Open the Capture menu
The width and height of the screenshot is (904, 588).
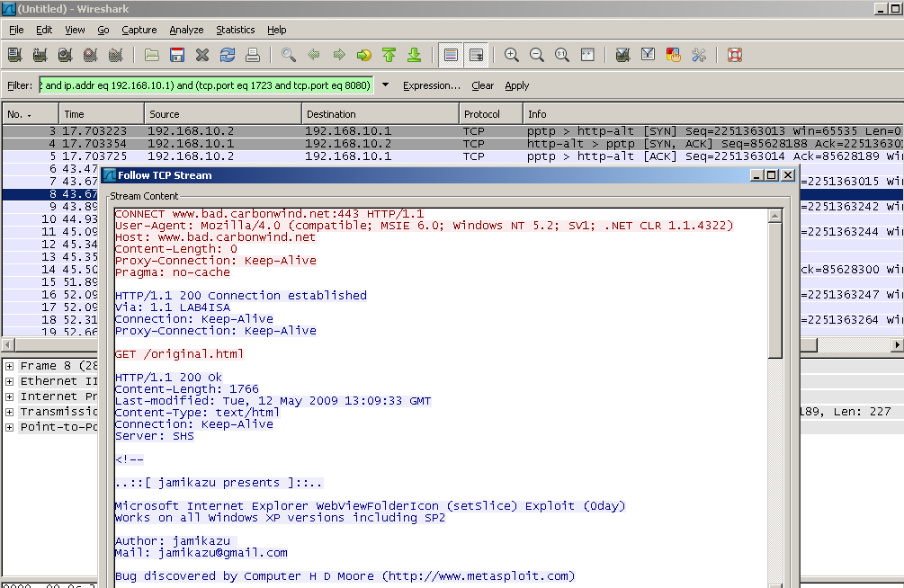139,30
